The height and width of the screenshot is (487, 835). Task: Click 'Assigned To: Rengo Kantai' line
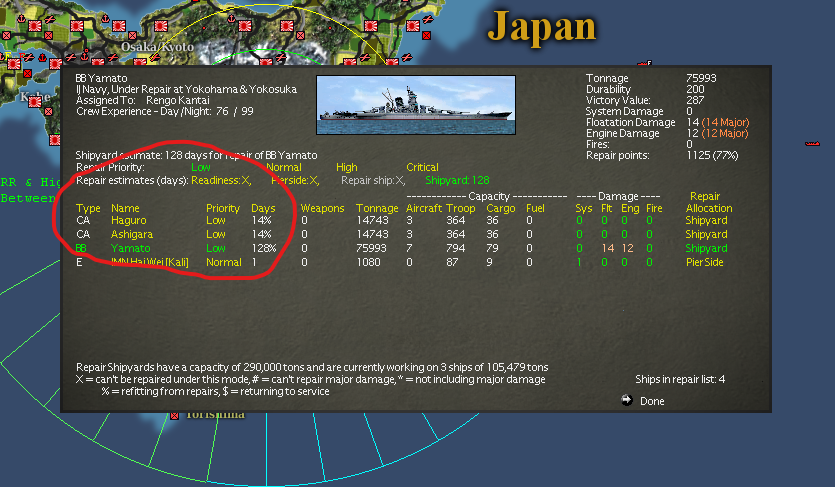143,100
